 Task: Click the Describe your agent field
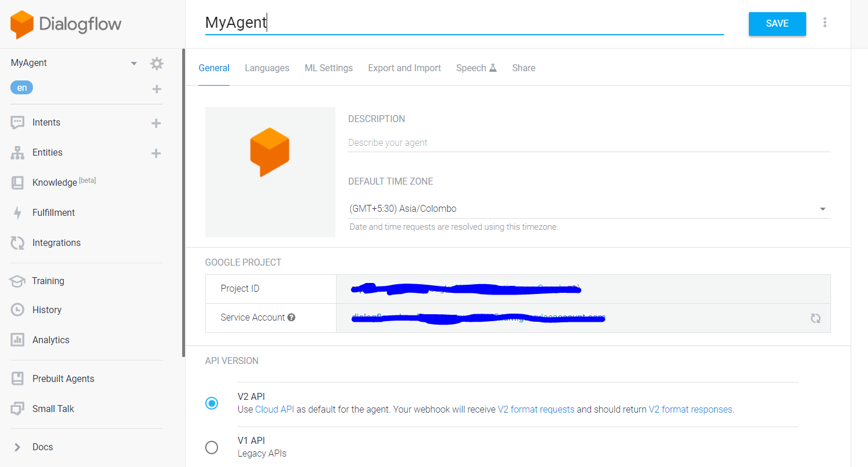click(589, 143)
